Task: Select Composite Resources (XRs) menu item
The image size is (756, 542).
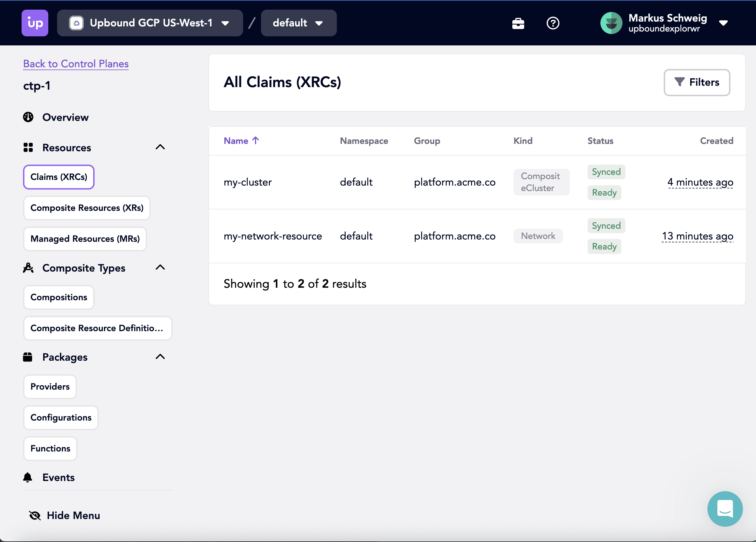Action: pyautogui.click(x=87, y=208)
